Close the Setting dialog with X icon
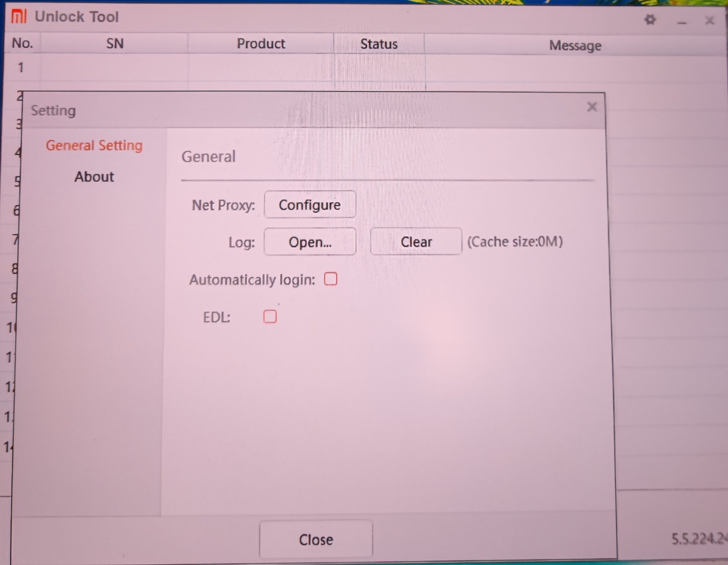Image resolution: width=728 pixels, height=565 pixels. pos(591,107)
